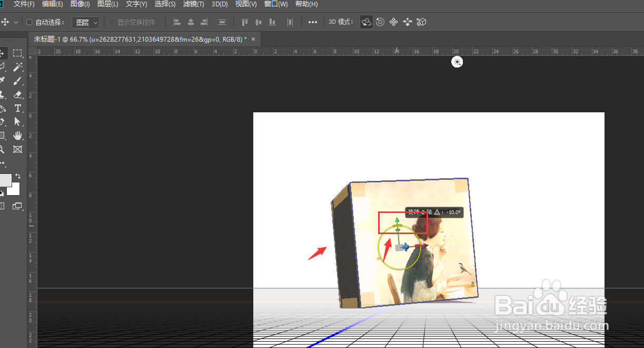Close the 未标题-1 document tab

click(x=253, y=39)
